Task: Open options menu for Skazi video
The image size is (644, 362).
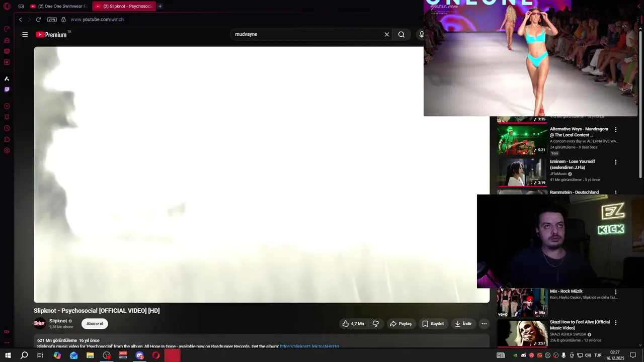Action: (615, 323)
